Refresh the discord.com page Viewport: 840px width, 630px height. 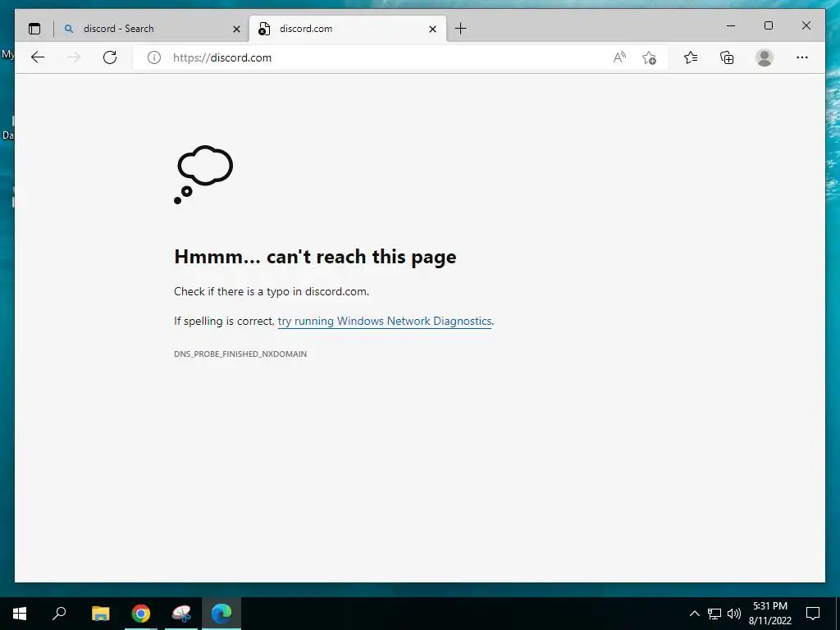pyautogui.click(x=110, y=57)
